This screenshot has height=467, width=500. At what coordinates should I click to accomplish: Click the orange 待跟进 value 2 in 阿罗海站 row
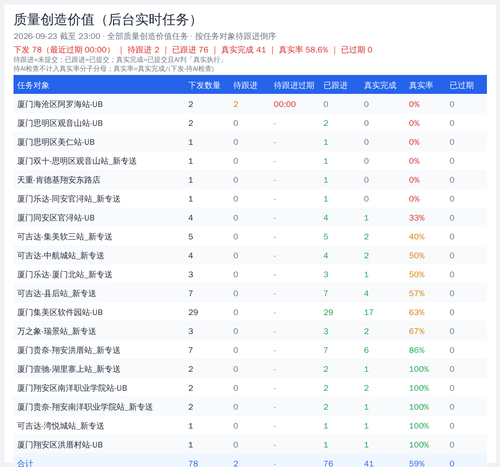[236, 104]
